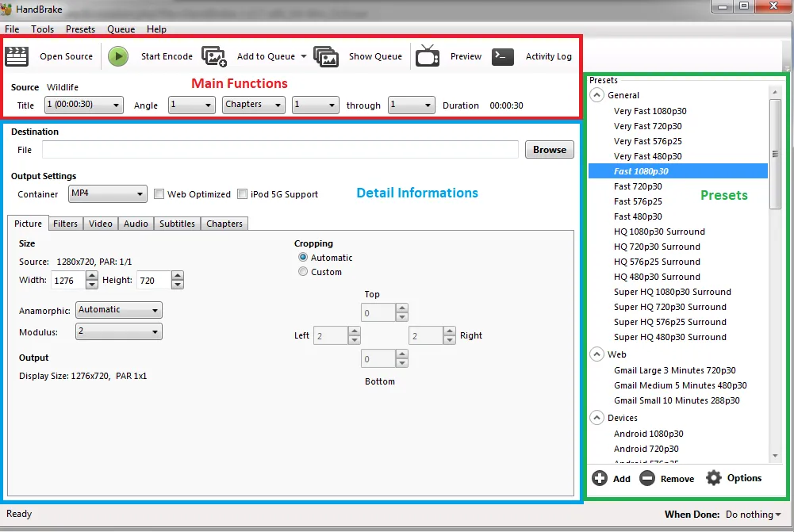Click the Width value field

(x=68, y=281)
